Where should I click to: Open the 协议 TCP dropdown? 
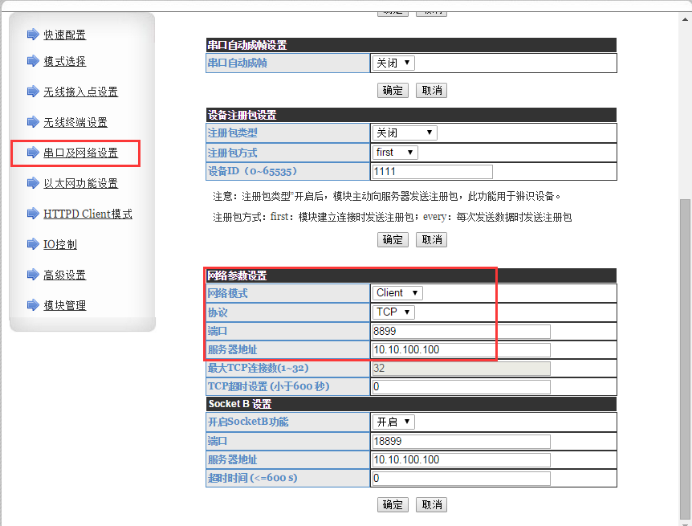click(x=393, y=312)
